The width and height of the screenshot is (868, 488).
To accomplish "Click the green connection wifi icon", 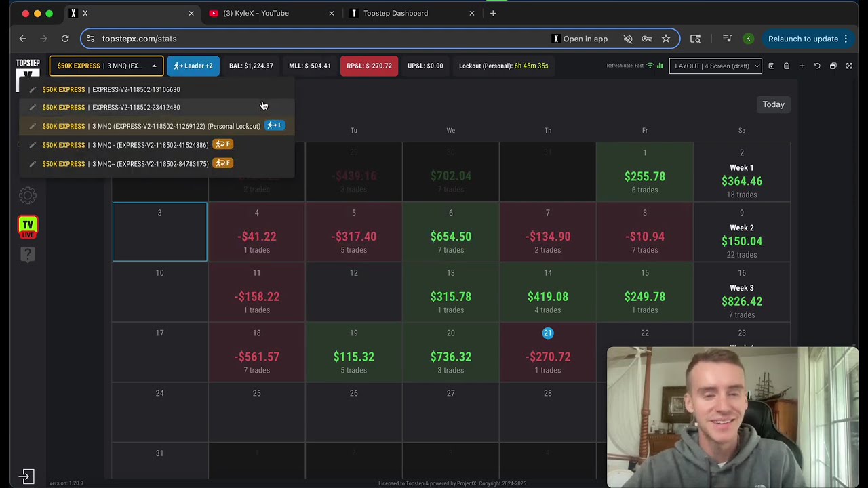I will point(650,66).
